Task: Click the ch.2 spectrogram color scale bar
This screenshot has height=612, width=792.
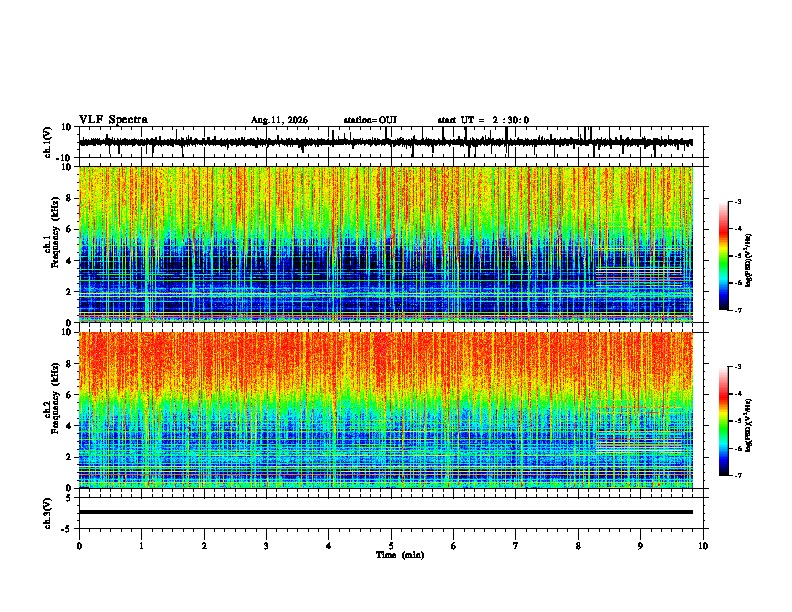Action: click(724, 421)
